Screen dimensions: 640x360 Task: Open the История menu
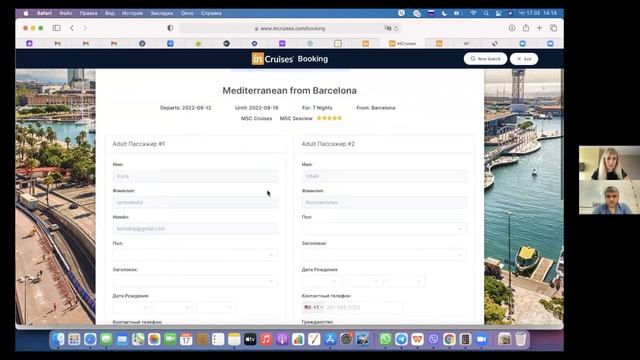point(132,13)
